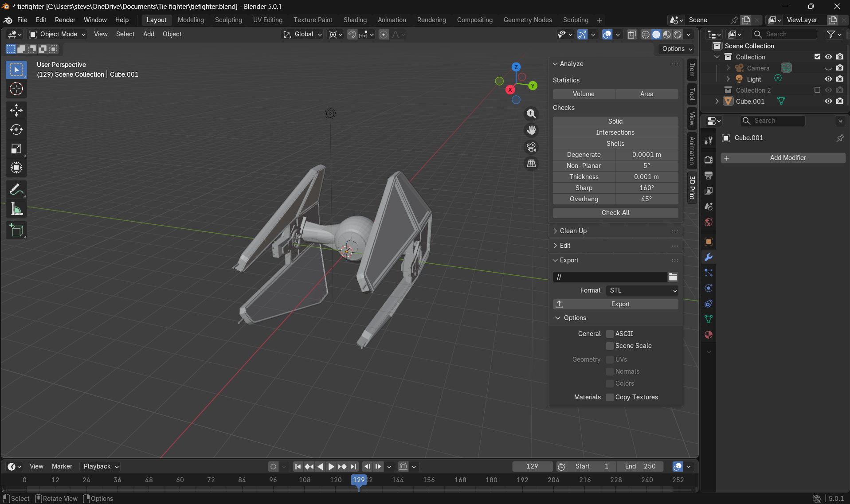Open the Playback dropdown in timeline

pos(101,466)
